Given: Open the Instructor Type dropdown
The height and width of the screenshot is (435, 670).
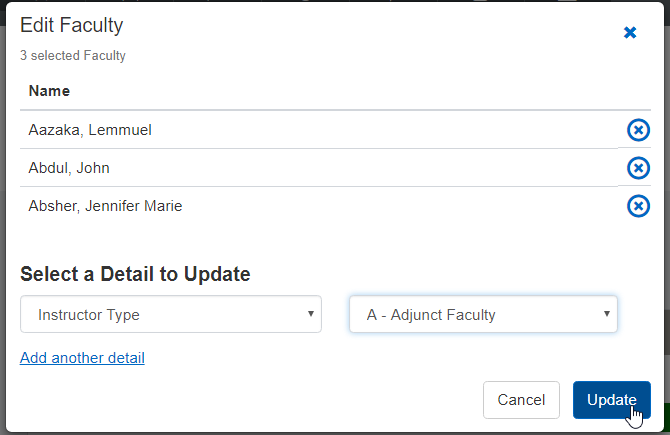Looking at the screenshot, I should (170, 314).
